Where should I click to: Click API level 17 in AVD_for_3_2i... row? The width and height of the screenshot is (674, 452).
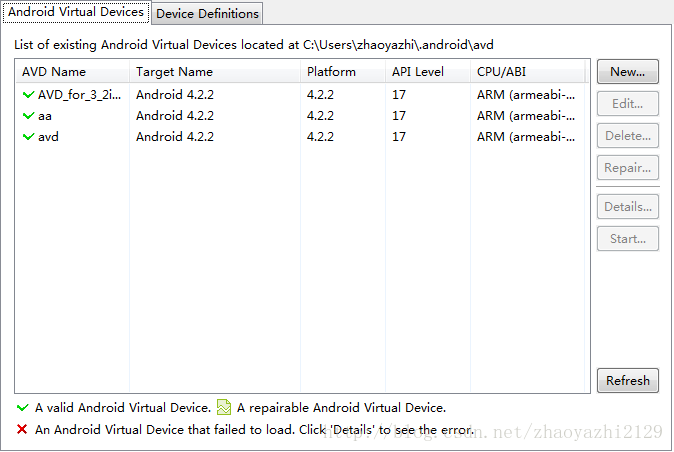pos(399,95)
